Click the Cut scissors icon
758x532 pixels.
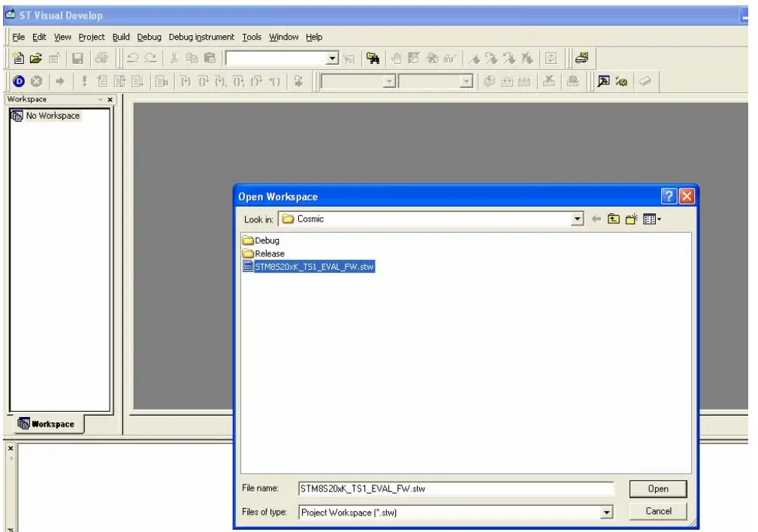point(174,59)
